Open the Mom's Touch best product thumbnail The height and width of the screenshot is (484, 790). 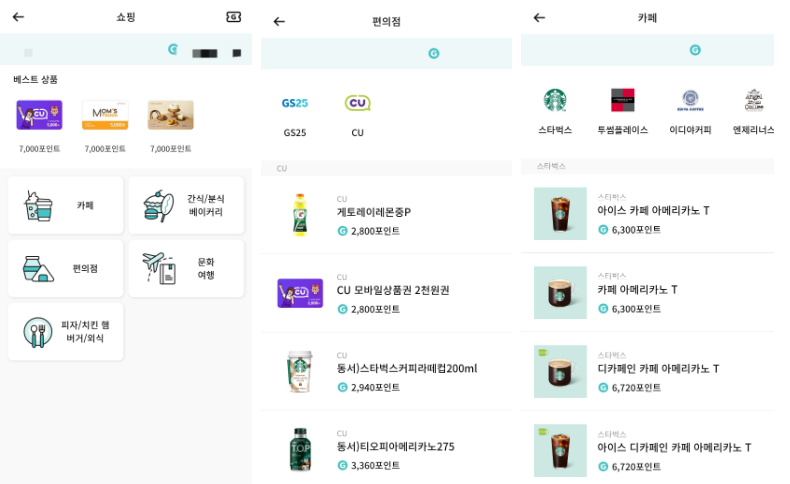coord(105,115)
